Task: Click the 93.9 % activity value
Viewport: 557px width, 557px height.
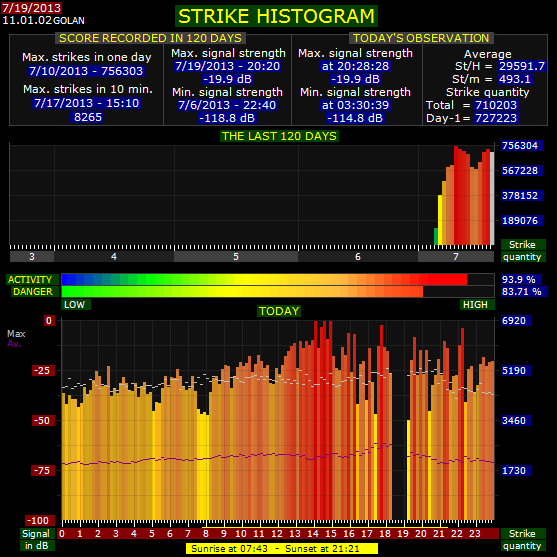Action: (x=521, y=280)
